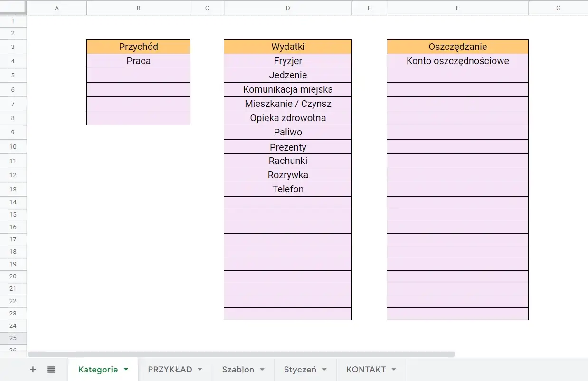Click the horizontal scrollbar
This screenshot has width=588, height=381.
tap(241, 354)
